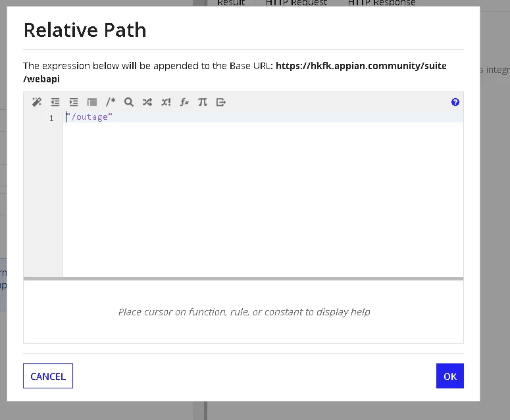Toggle comment with the /* icon
This screenshot has height=420, width=510.
pyautogui.click(x=111, y=102)
